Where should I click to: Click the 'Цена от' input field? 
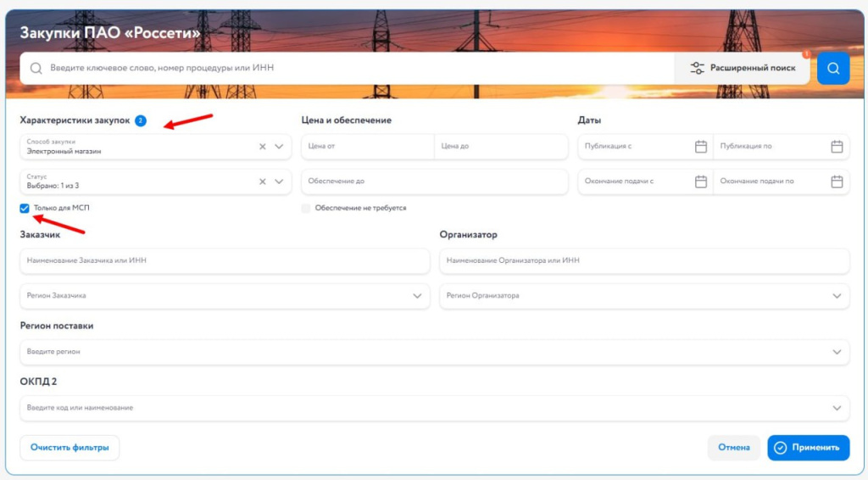pos(368,147)
